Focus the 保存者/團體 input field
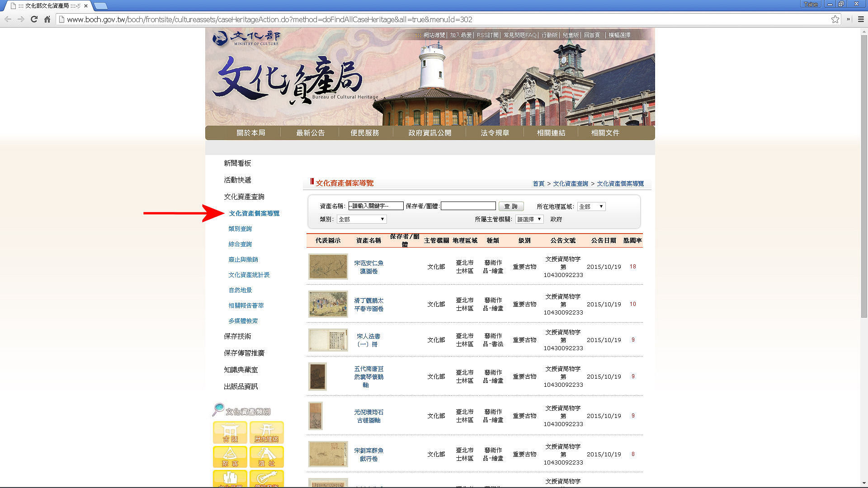 [468, 206]
